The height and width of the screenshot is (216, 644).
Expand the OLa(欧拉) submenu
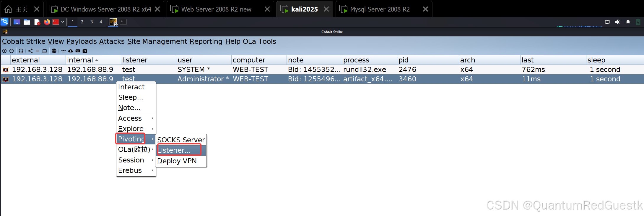[x=136, y=149]
